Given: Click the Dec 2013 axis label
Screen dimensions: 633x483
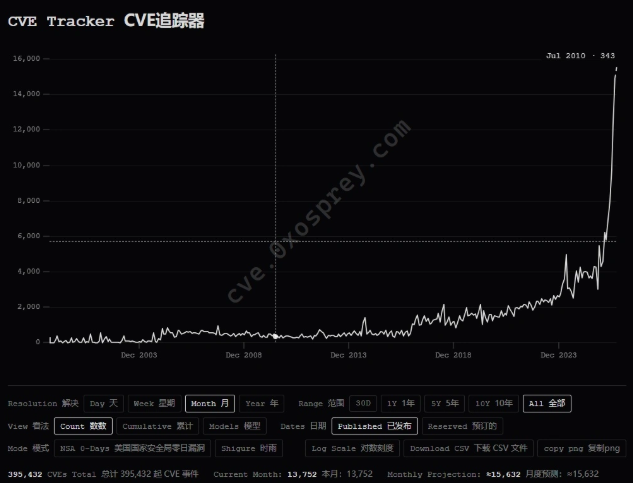Looking at the screenshot, I should (x=348, y=355).
